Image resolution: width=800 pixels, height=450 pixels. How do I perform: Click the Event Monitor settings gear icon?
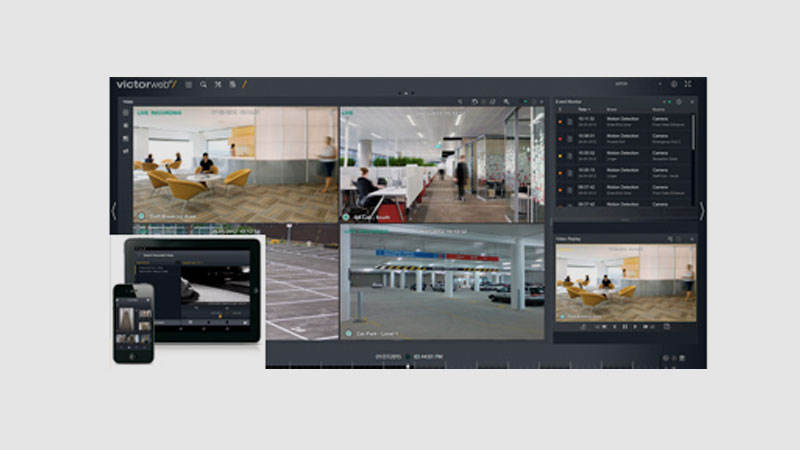click(x=679, y=101)
